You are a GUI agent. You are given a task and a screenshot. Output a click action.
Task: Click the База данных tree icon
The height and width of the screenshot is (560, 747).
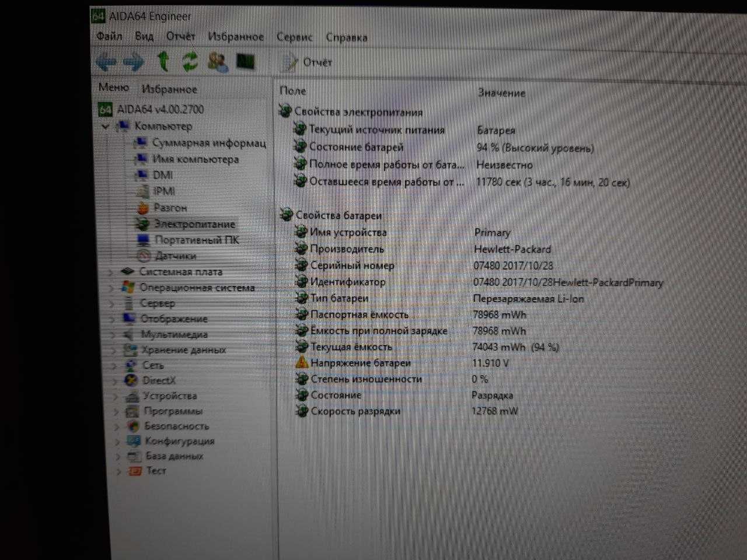pyautogui.click(x=134, y=456)
